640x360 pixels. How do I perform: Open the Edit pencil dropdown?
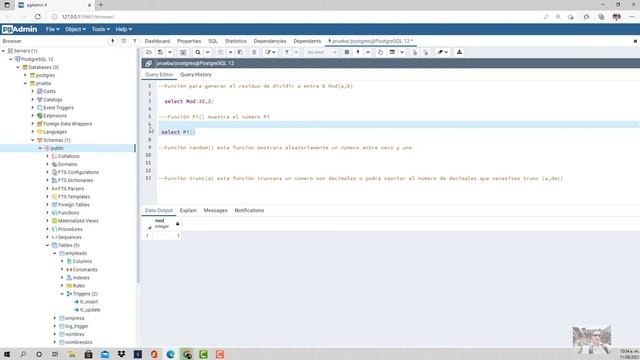point(270,52)
